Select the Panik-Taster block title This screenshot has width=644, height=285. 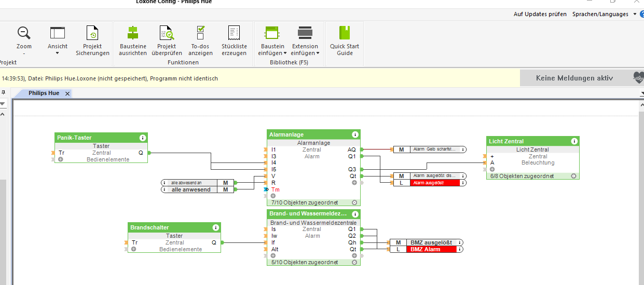point(74,138)
